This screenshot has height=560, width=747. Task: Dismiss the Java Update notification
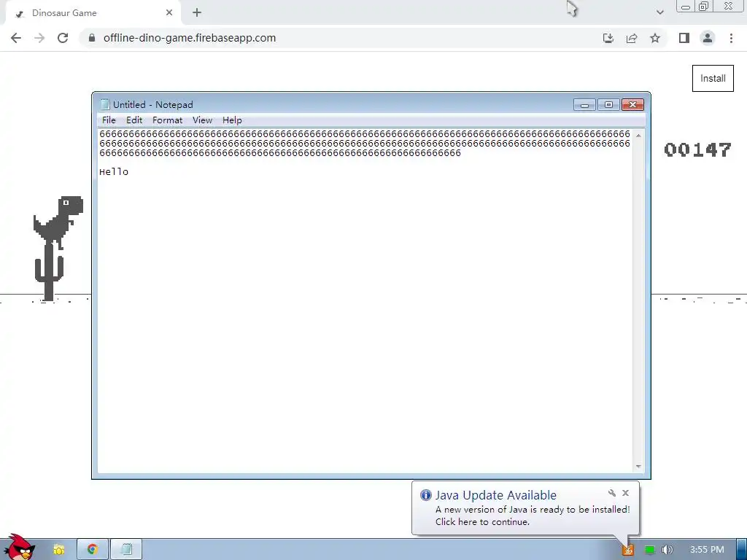pos(625,493)
